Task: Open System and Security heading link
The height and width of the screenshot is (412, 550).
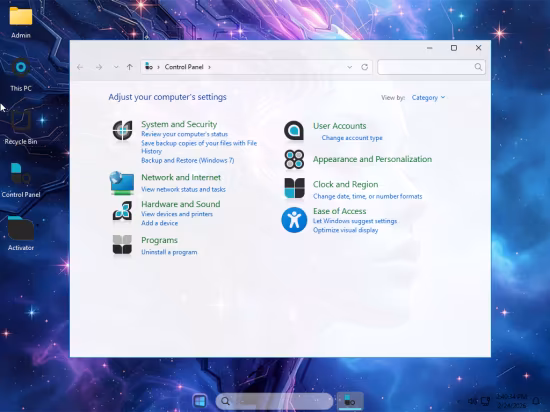Action: click(179, 124)
